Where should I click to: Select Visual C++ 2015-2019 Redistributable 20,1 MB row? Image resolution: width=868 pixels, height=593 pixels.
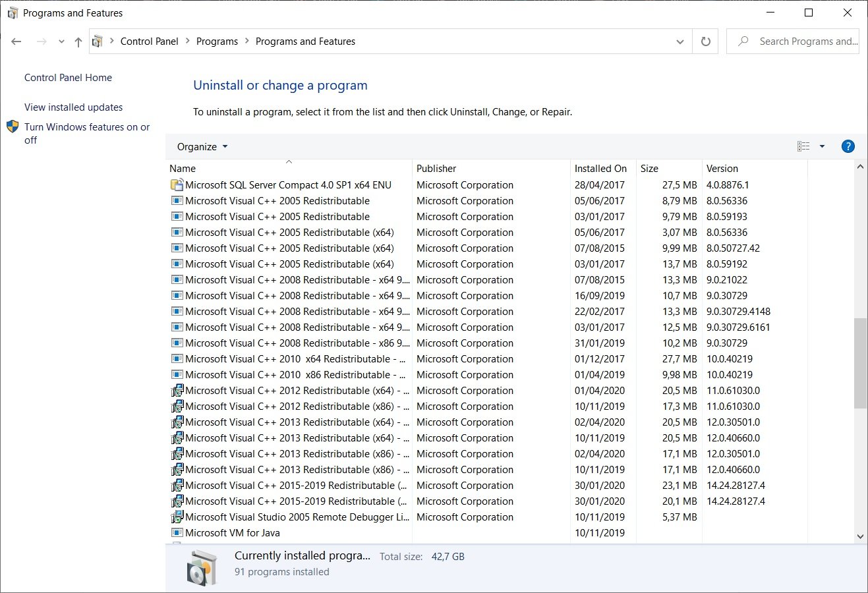click(486, 501)
